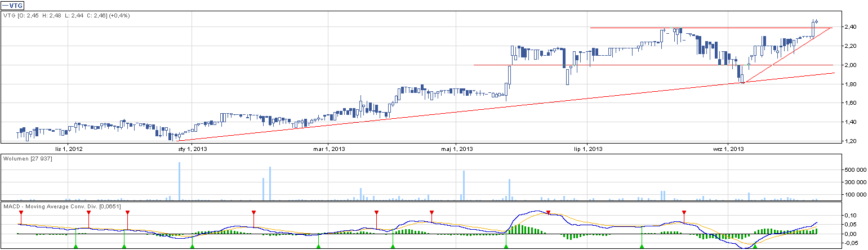Click the 1,80 price axis label

pyautogui.click(x=850, y=84)
